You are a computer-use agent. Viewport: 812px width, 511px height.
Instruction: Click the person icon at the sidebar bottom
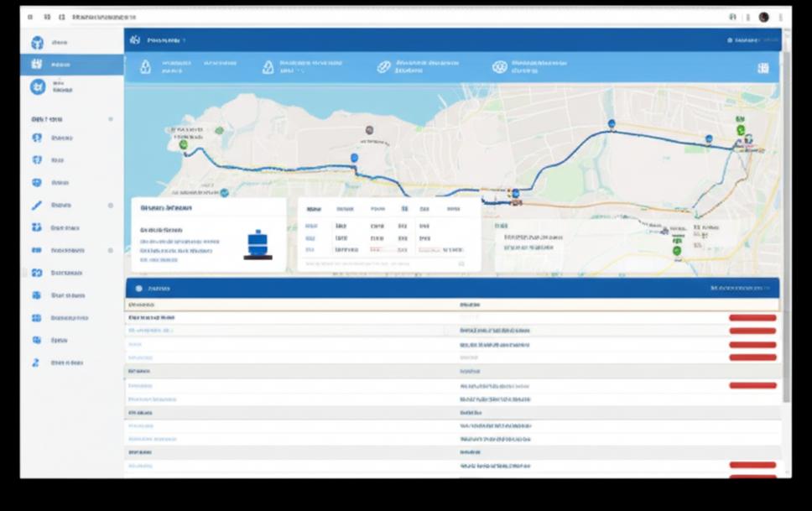(x=36, y=362)
